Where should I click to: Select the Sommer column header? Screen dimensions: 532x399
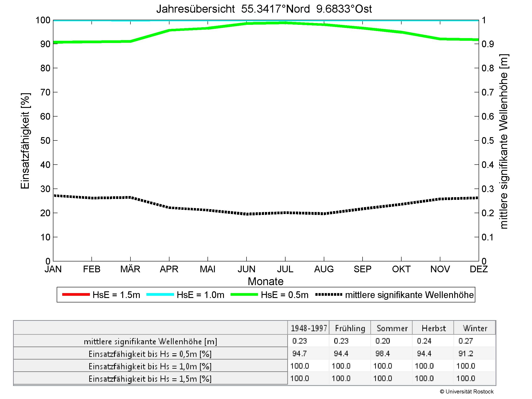(392, 328)
